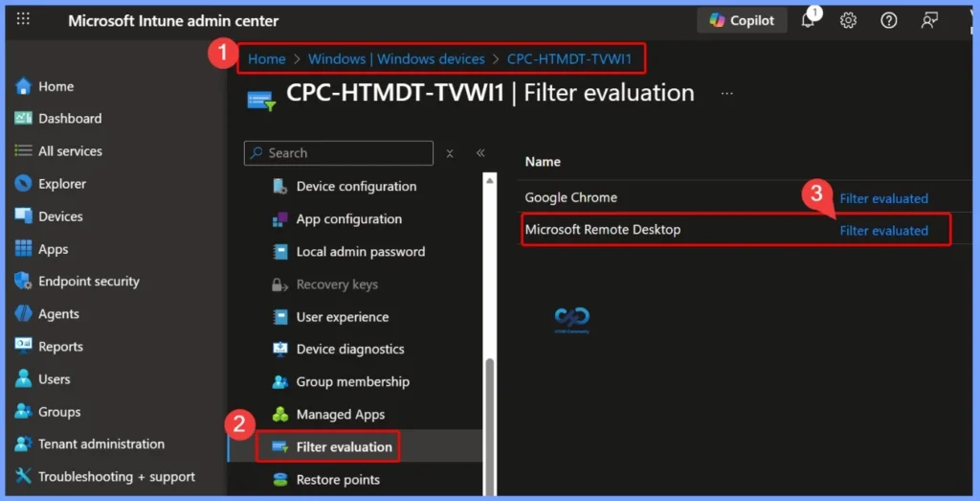Screen dimensions: 980x501
Task: Click the Home icon in left navigation
Action: pos(23,86)
